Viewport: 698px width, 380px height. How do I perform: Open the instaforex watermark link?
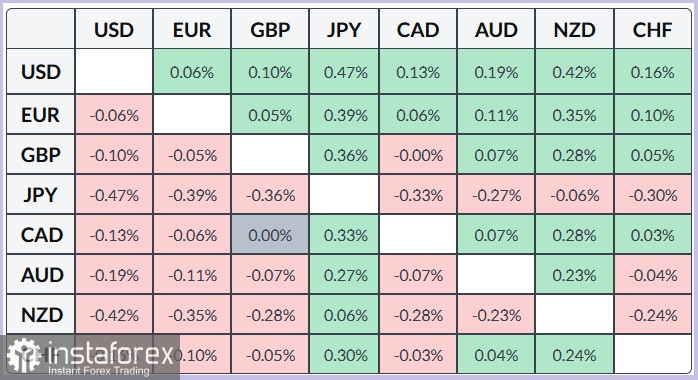[x=90, y=357]
